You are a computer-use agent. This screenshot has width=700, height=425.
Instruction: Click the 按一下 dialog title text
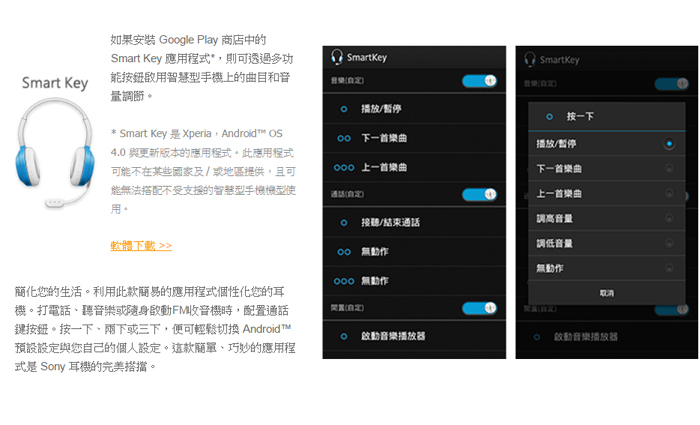tap(580, 117)
